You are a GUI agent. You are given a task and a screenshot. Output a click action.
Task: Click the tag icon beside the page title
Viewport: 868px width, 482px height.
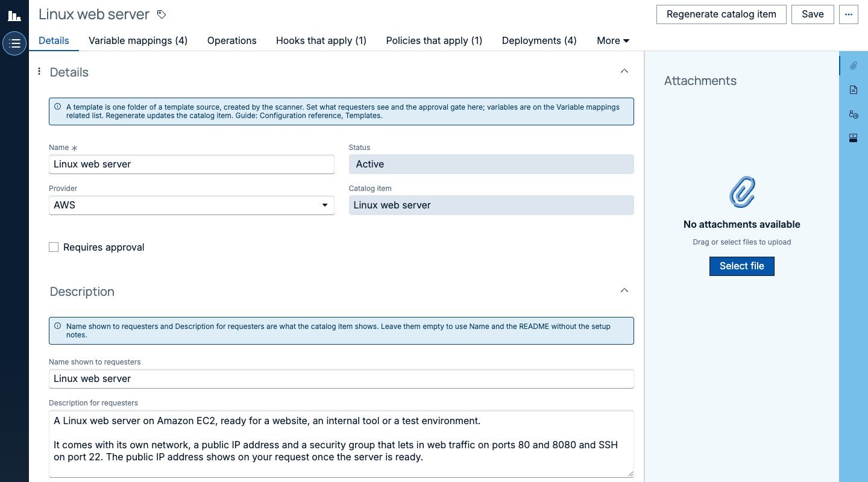pyautogui.click(x=161, y=14)
